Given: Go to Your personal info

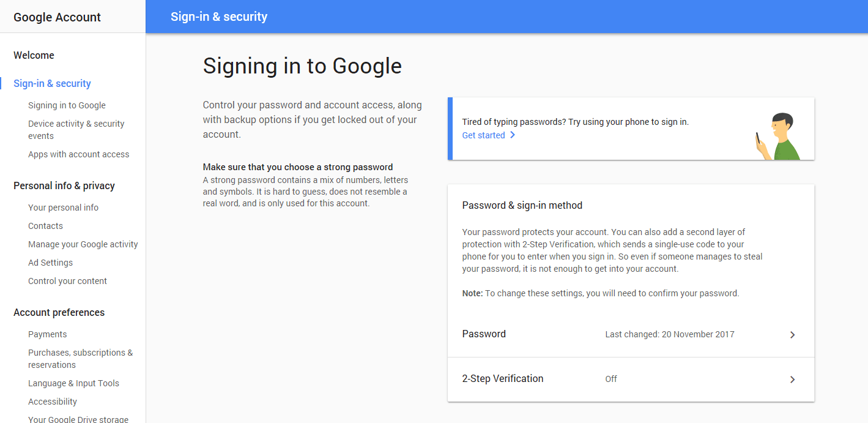Looking at the screenshot, I should click(63, 208).
